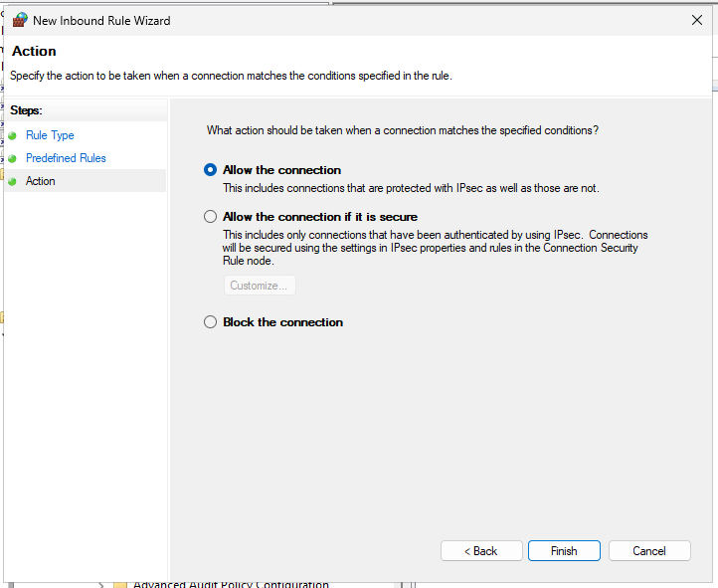Click the green bullet beside Rule Type
Viewport: 718px width, 588px height.
pyautogui.click(x=13, y=136)
